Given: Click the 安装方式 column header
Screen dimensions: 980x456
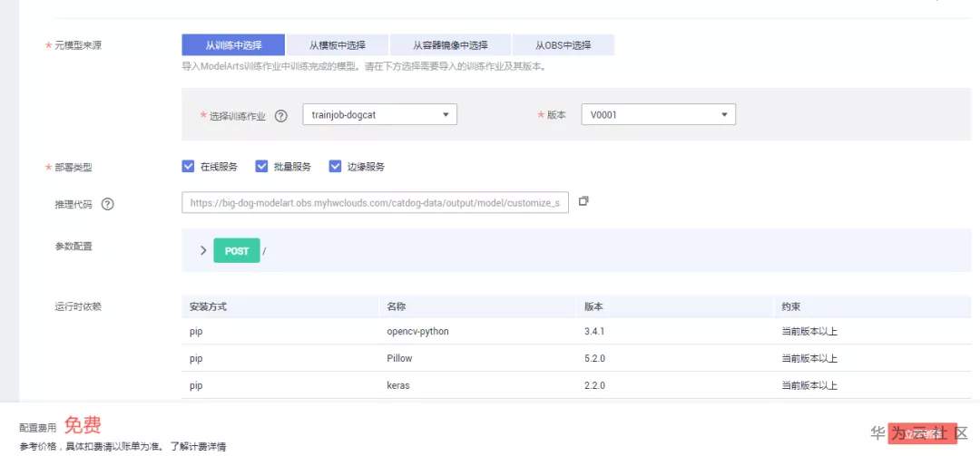Looking at the screenshot, I should pyautogui.click(x=208, y=307).
